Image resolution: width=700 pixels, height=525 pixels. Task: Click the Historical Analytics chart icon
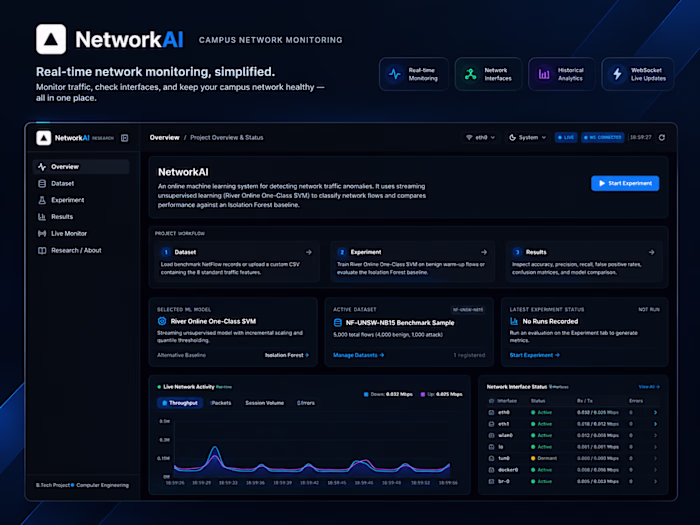tap(544, 74)
